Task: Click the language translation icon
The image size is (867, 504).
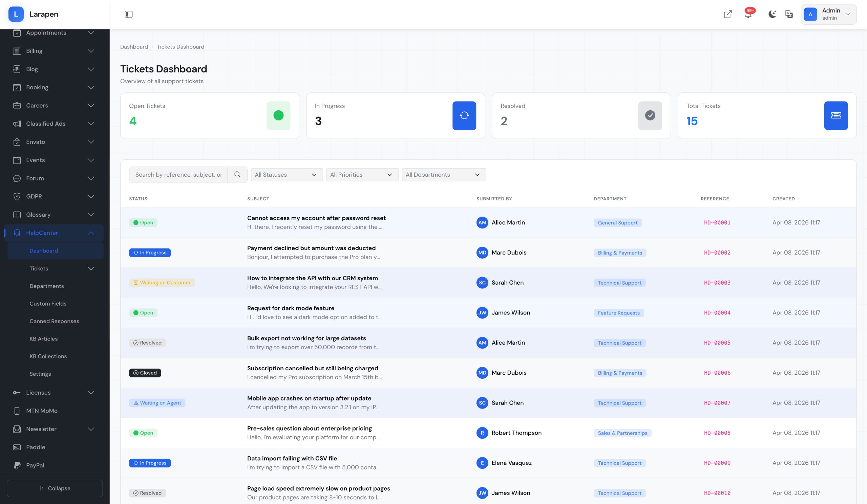Action: pos(788,14)
